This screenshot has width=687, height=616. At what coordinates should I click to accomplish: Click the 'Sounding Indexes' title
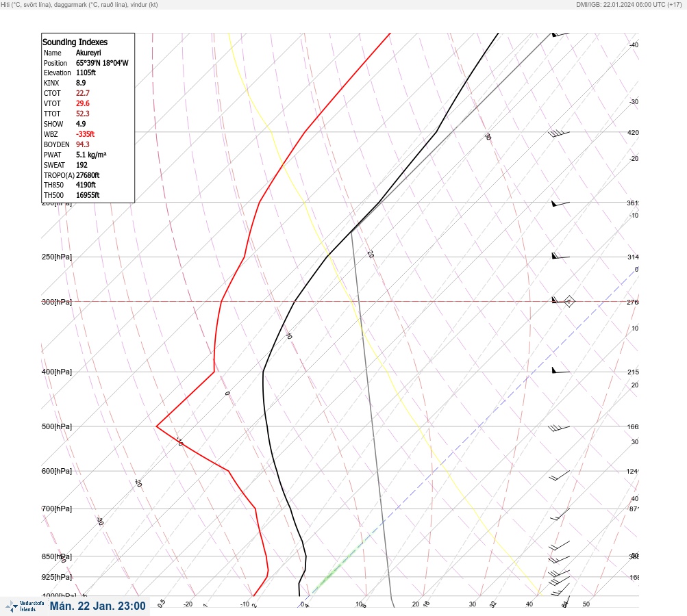pyautogui.click(x=75, y=42)
